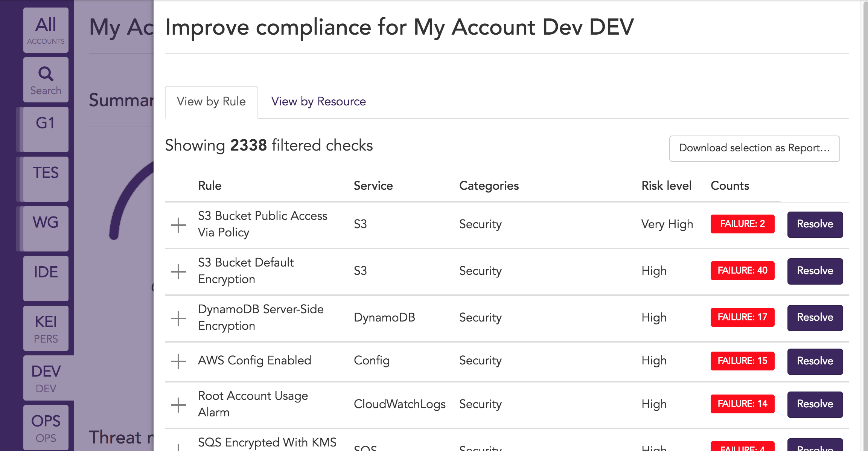
Task: Select the DEV account tile
Action: 46,378
